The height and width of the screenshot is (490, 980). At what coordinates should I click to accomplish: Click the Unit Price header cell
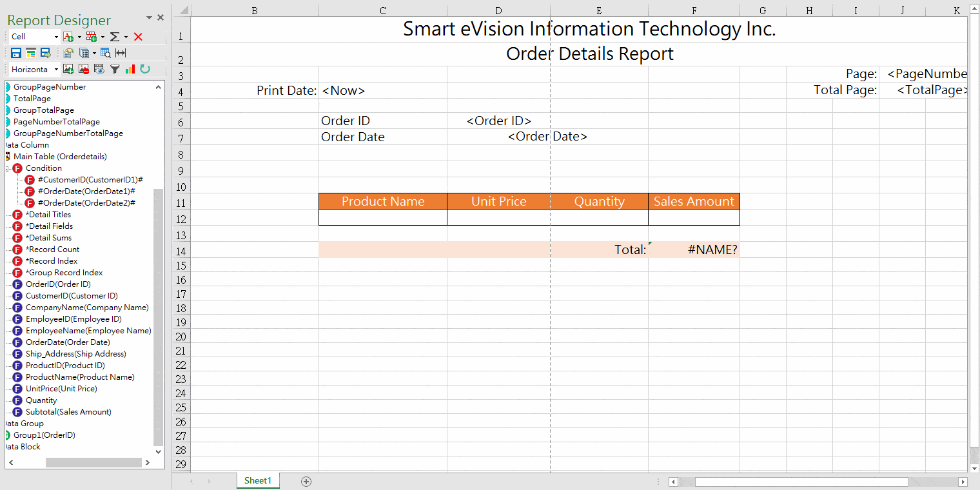(498, 201)
